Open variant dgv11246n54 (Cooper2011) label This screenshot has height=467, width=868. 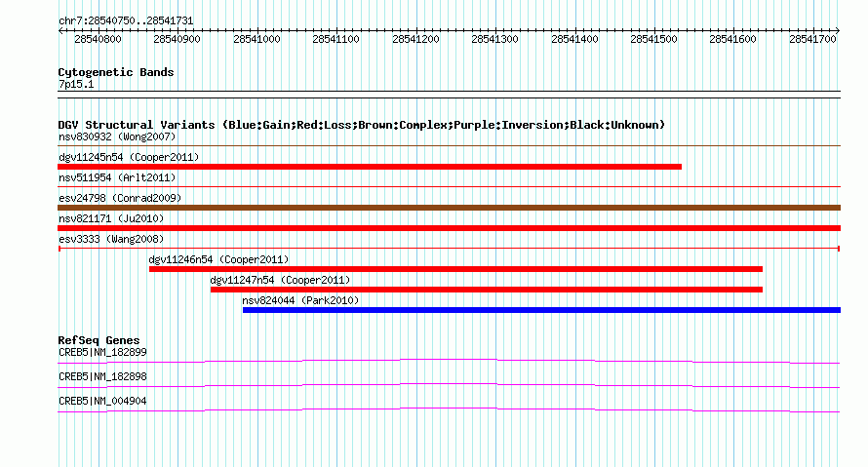218,259
